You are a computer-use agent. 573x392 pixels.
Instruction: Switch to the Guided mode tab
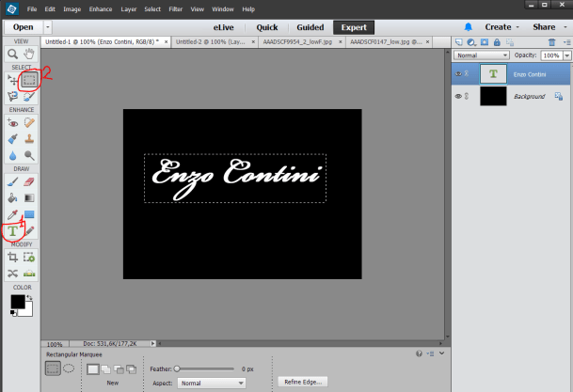310,27
